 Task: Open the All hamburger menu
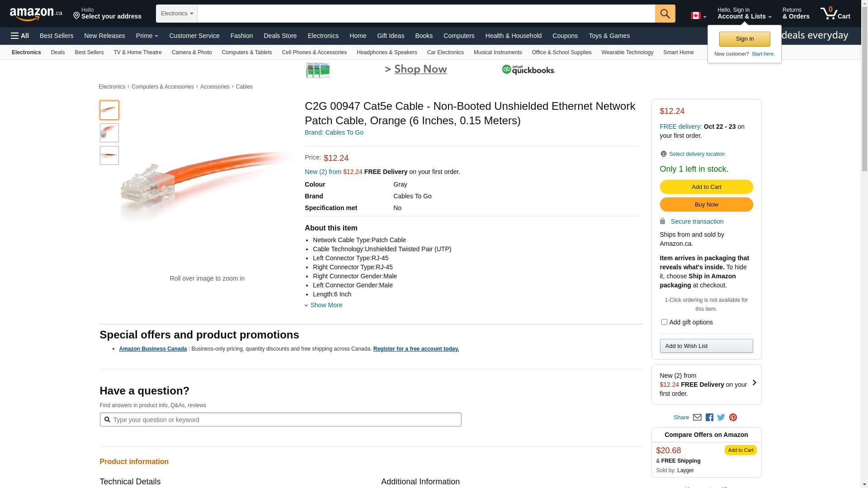[20, 36]
